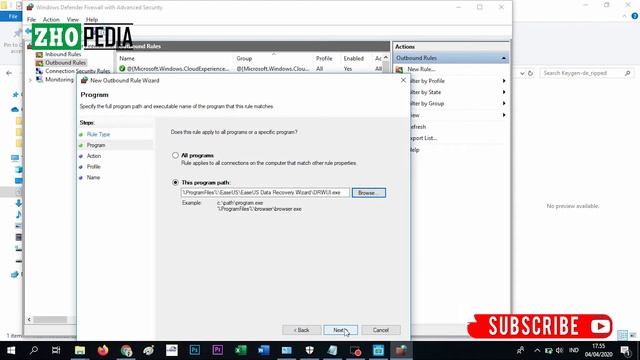The width and height of the screenshot is (640, 360).
Task: Open volume control in system tray
Action: coord(560,350)
